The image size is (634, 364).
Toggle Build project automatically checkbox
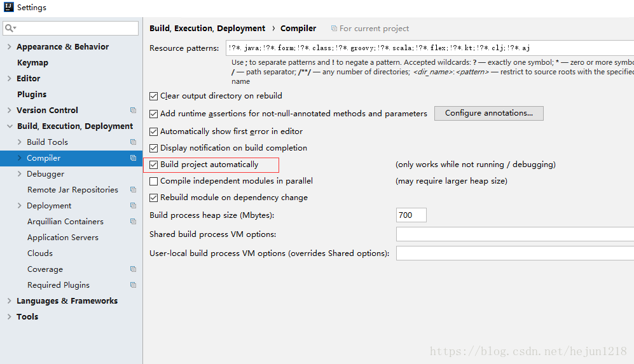click(x=153, y=165)
